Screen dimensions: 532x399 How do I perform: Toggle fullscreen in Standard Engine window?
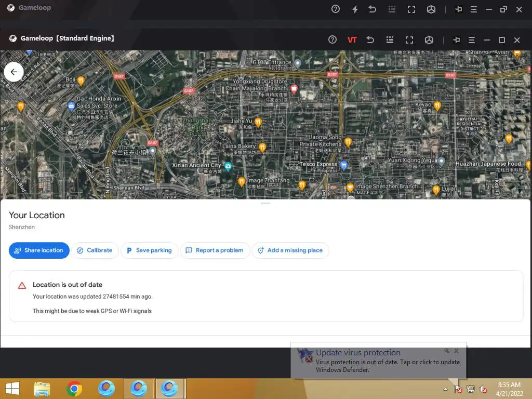point(409,40)
